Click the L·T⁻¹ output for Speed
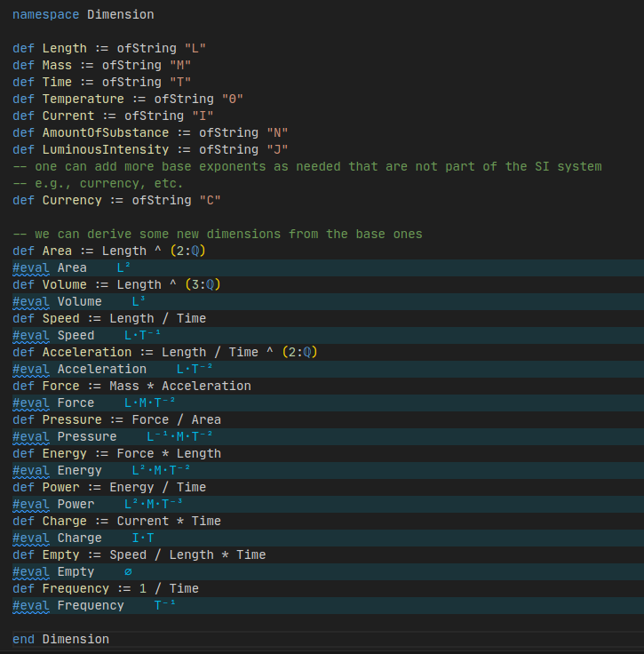 point(142,335)
